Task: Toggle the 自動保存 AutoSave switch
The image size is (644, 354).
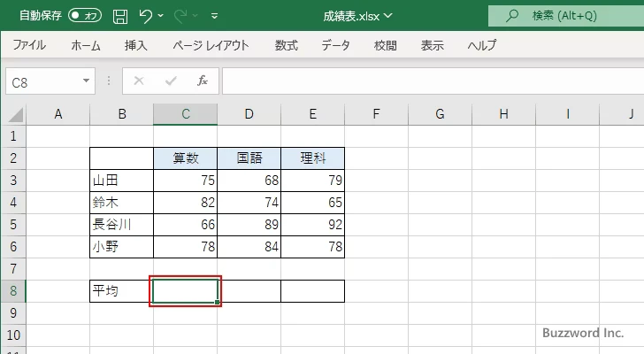Action: pos(85,16)
